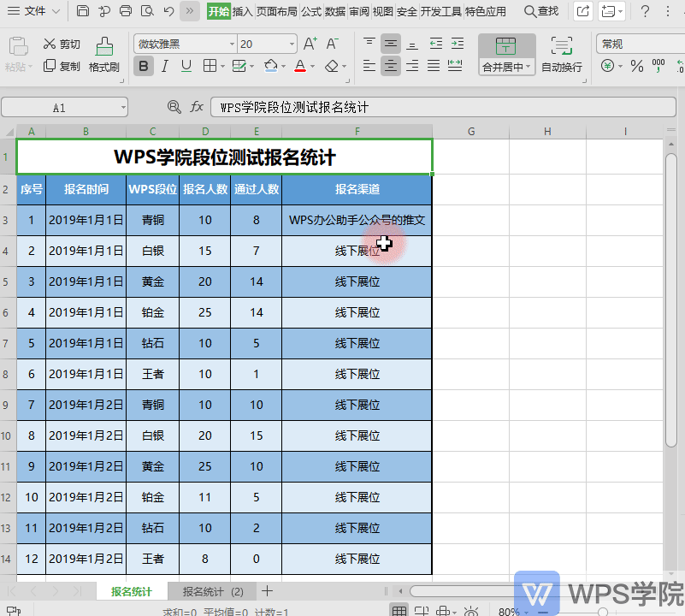Image resolution: width=685 pixels, height=616 pixels.
Task: Select row 5 header
Action: coord(5,281)
